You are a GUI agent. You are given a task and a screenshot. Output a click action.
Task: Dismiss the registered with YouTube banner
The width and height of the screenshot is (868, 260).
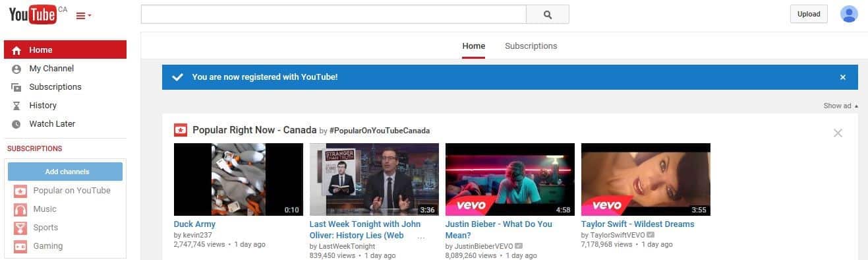(842, 77)
